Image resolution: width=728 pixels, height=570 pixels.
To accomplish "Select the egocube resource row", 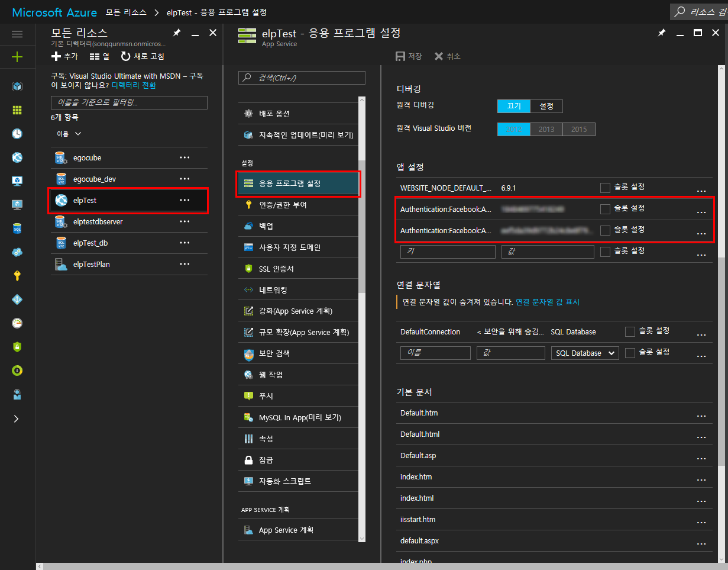I will pos(129,158).
